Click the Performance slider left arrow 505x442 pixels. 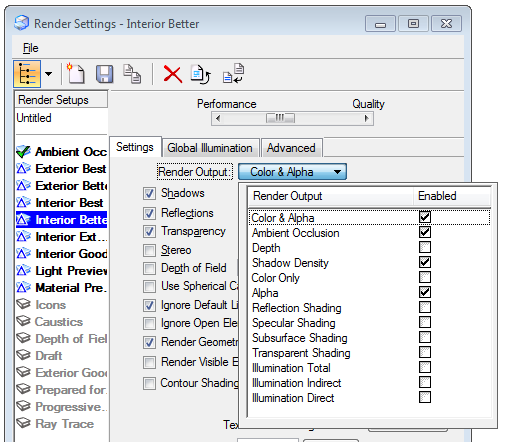pos(218,118)
